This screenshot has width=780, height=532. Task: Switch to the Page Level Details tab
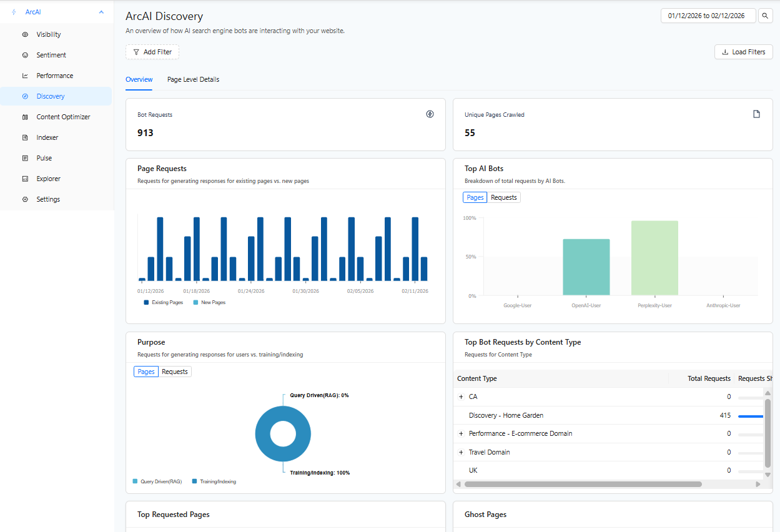click(x=193, y=80)
